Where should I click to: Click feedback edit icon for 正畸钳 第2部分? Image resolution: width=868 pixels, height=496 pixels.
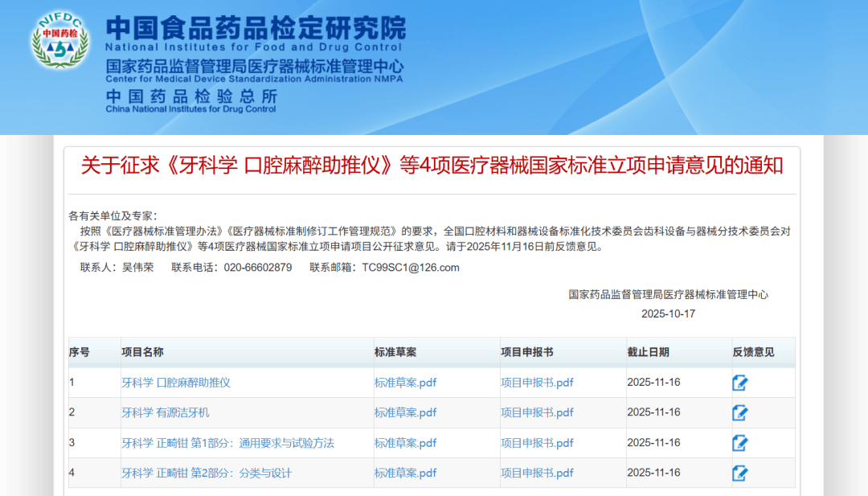(739, 473)
